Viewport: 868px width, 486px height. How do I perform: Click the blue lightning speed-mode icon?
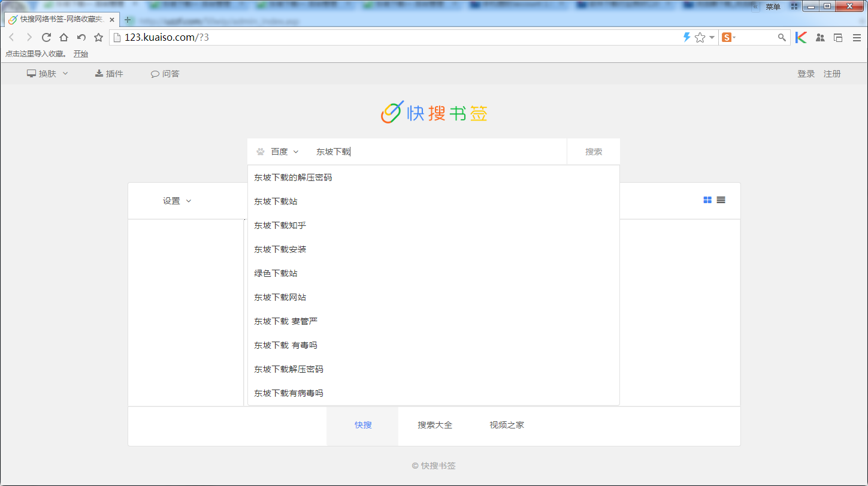[687, 37]
